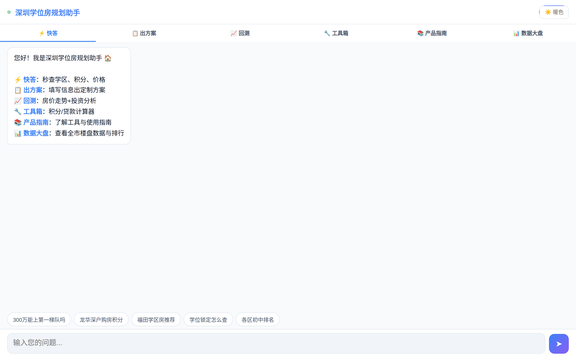This screenshot has height=360, width=576.
Task: Click the blue 工具箱 label in the welcome message
Action: [33, 111]
